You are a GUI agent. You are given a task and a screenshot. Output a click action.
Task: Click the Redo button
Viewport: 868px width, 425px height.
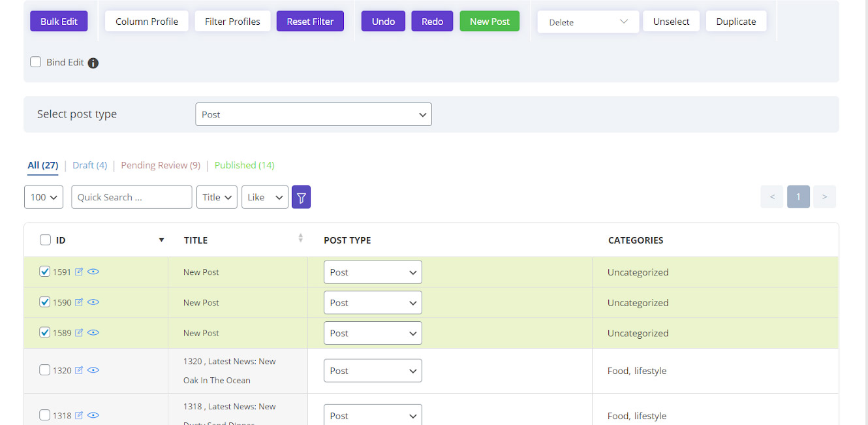click(432, 22)
